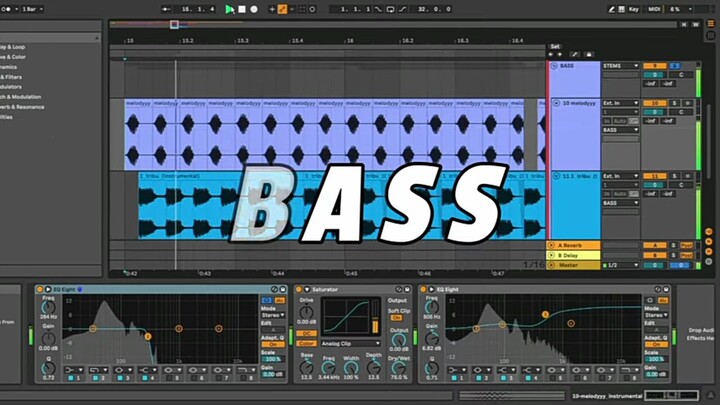Fold the 10 melodyyy track

point(553,104)
